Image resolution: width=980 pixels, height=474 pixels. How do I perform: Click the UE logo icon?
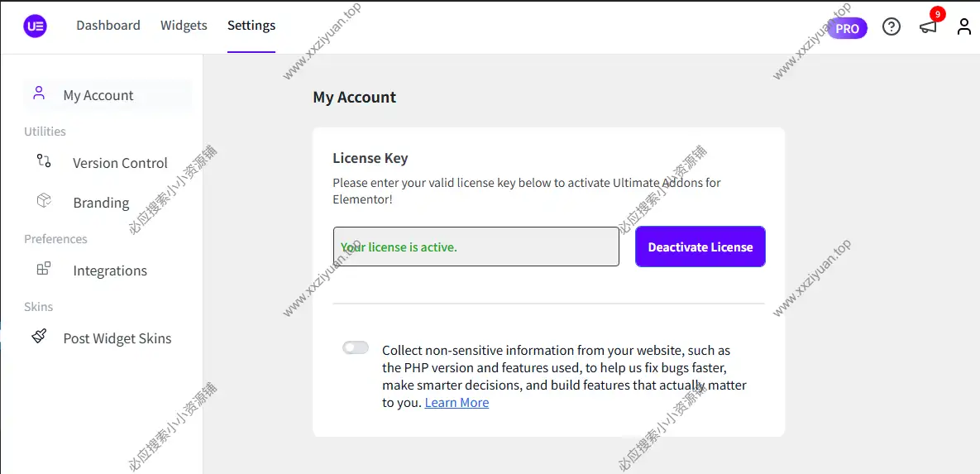pos(36,26)
